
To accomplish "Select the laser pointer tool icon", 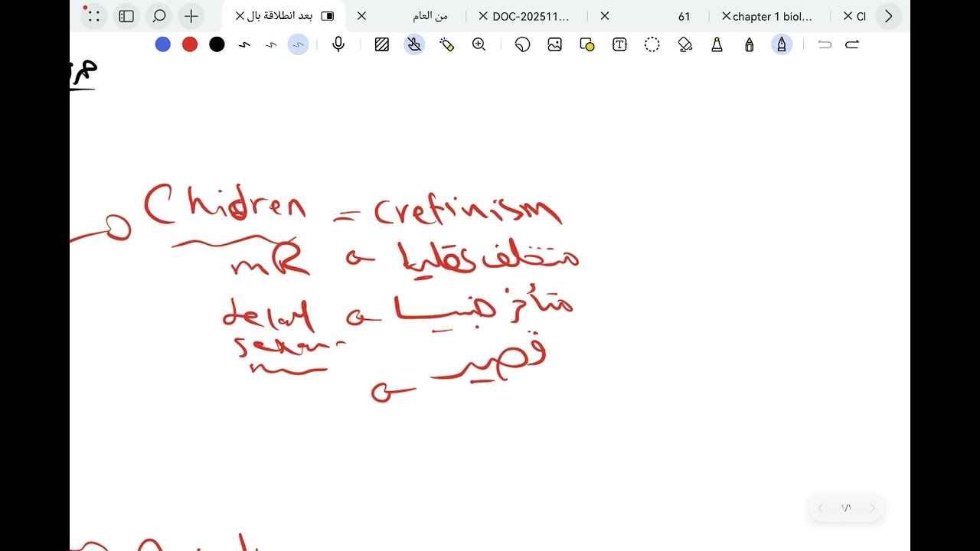I will tap(447, 44).
